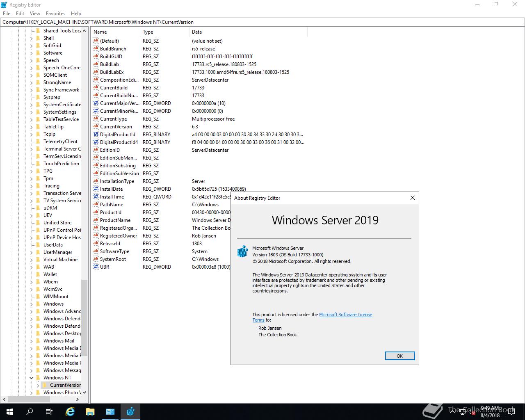The height and width of the screenshot is (420, 525).
Task: Select the InstallTime QWORD icon
Action: [x=96, y=196]
